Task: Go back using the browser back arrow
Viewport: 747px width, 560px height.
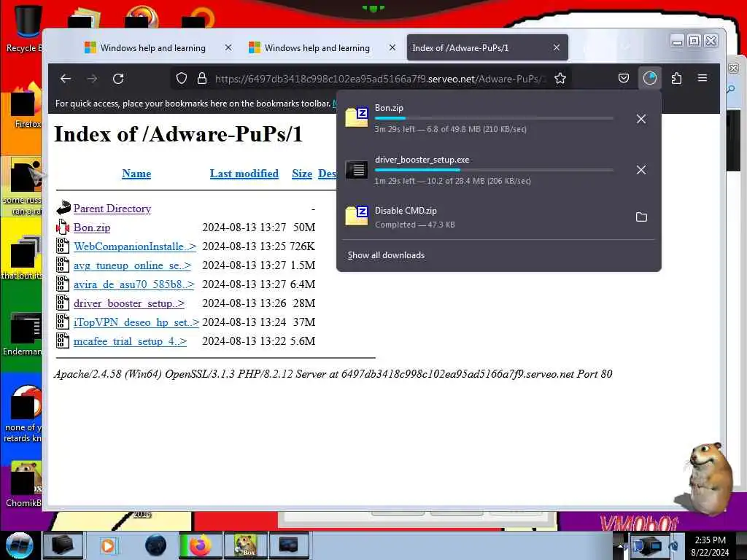Action: click(66, 79)
